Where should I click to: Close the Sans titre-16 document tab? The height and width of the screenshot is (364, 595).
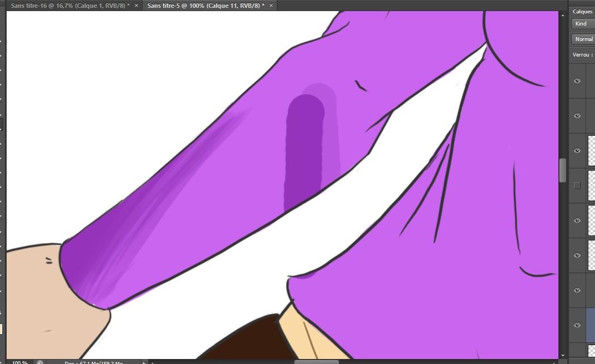point(136,5)
